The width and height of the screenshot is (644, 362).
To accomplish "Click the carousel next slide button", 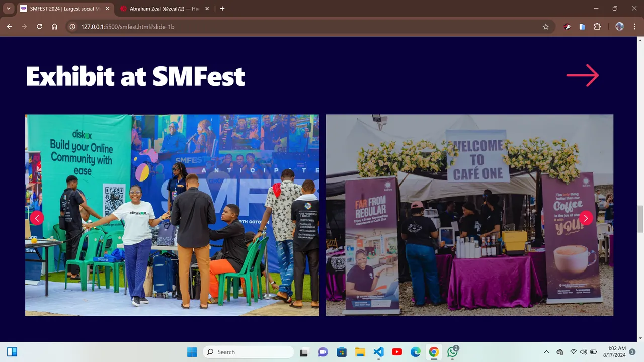I will [x=586, y=218].
